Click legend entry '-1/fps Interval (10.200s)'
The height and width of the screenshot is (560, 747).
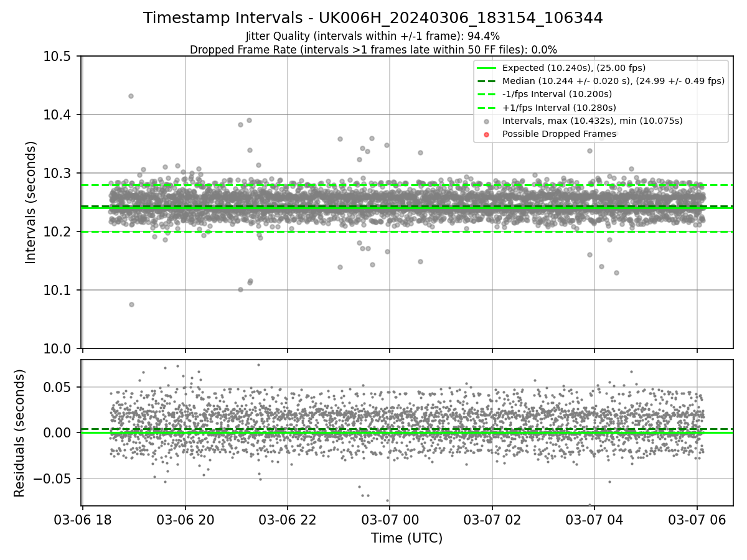[x=557, y=94]
